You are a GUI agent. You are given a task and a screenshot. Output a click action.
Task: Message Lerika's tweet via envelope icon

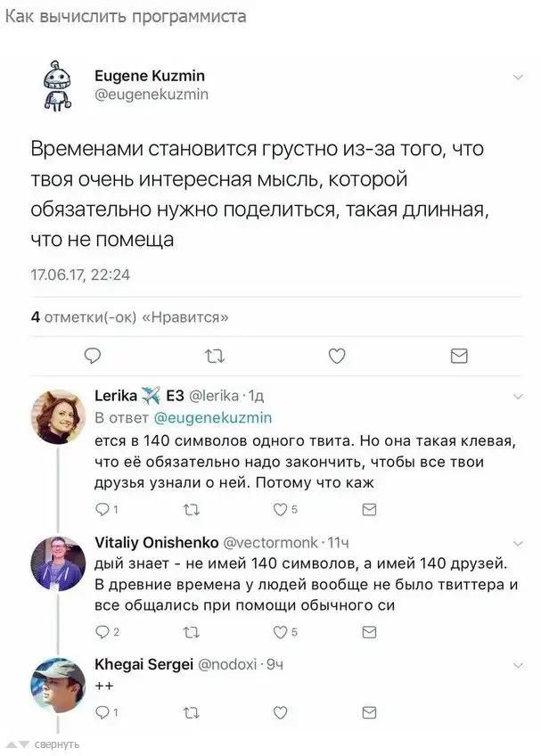click(369, 509)
